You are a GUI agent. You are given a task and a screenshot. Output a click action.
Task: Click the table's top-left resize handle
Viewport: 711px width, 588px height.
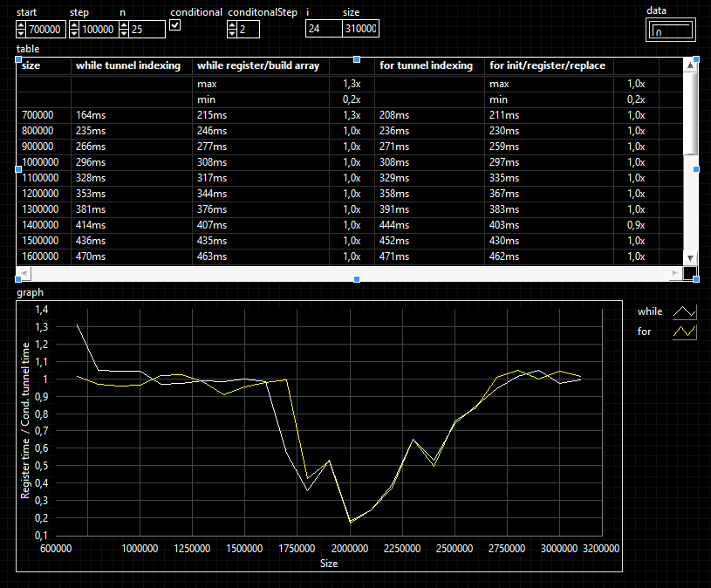18,59
